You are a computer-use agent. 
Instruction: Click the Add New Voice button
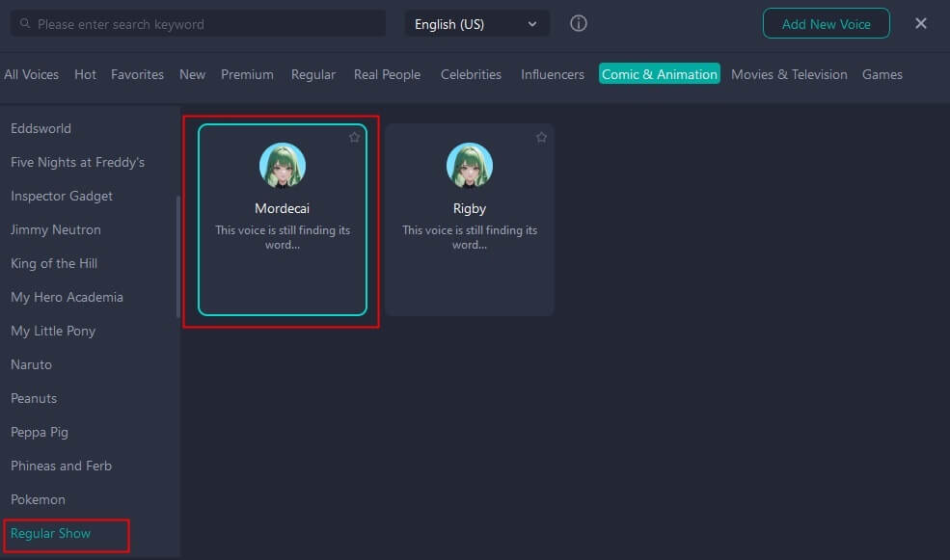point(826,24)
